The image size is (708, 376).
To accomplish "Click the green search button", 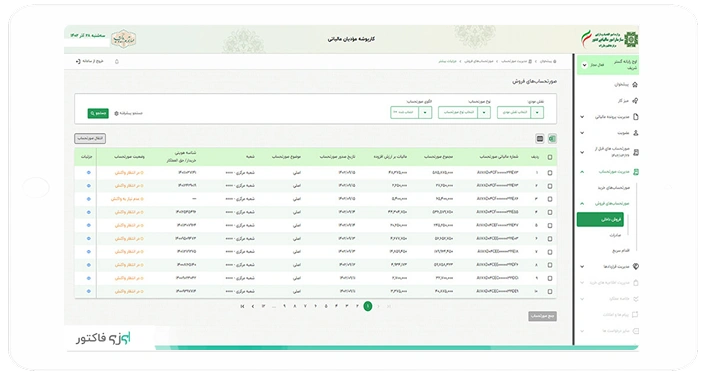I will pyautogui.click(x=98, y=113).
